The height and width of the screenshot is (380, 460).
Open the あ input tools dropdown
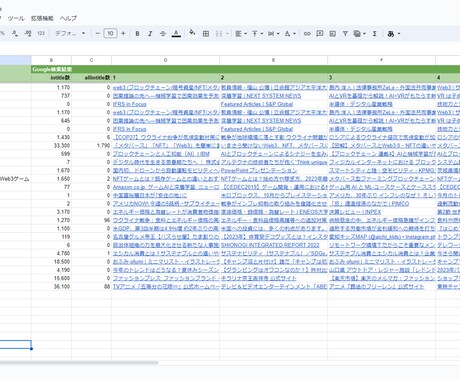[393, 34]
